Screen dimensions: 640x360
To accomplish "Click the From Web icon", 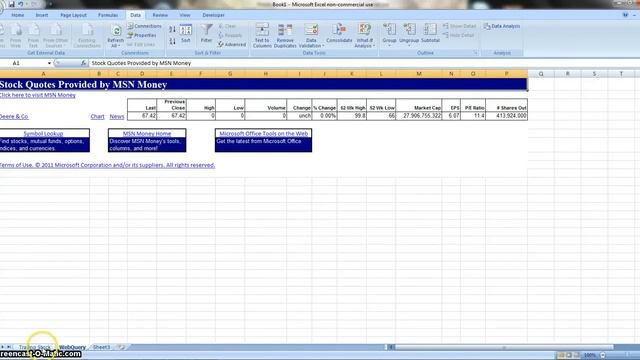I will point(16,36).
